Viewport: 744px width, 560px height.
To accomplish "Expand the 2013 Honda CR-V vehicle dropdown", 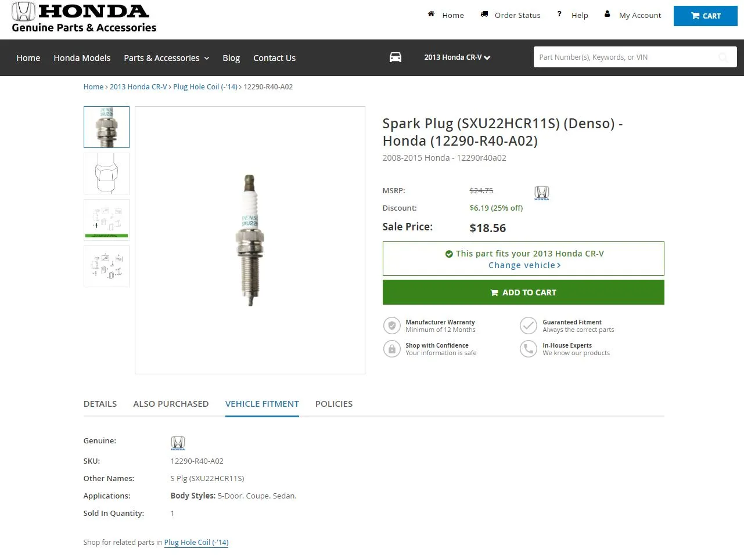I will pyautogui.click(x=457, y=57).
